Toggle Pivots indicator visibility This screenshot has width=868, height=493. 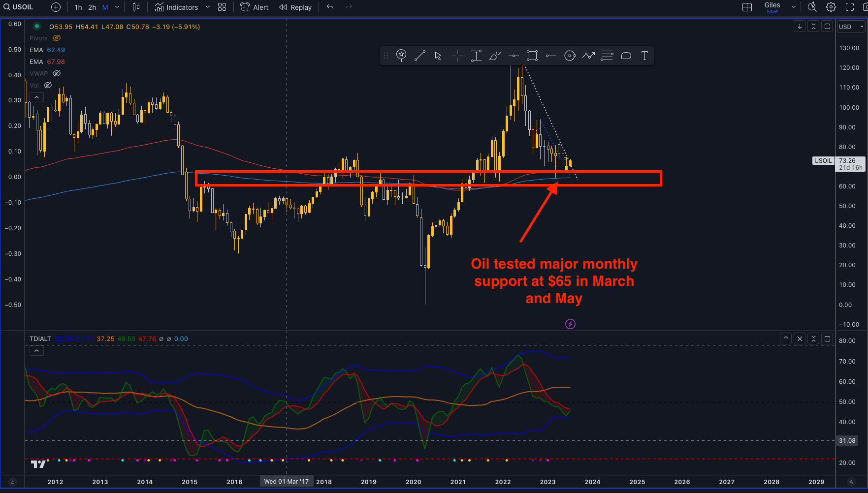coord(57,38)
